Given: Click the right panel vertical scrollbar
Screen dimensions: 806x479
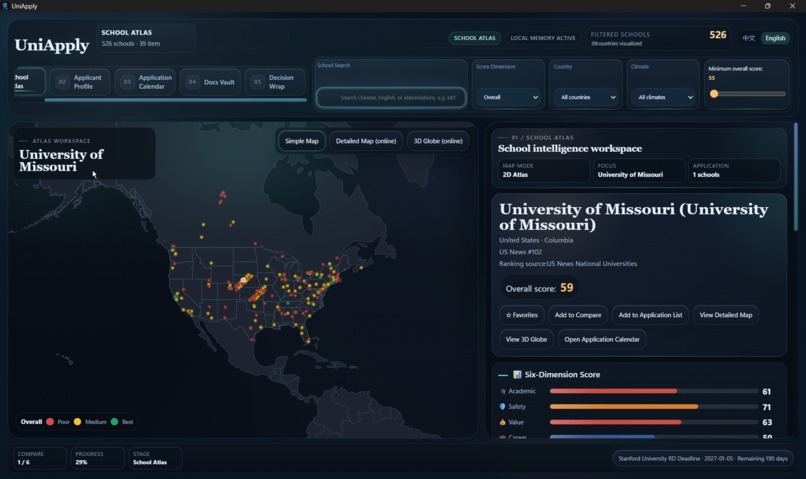Looking at the screenshot, I should coord(796,176).
